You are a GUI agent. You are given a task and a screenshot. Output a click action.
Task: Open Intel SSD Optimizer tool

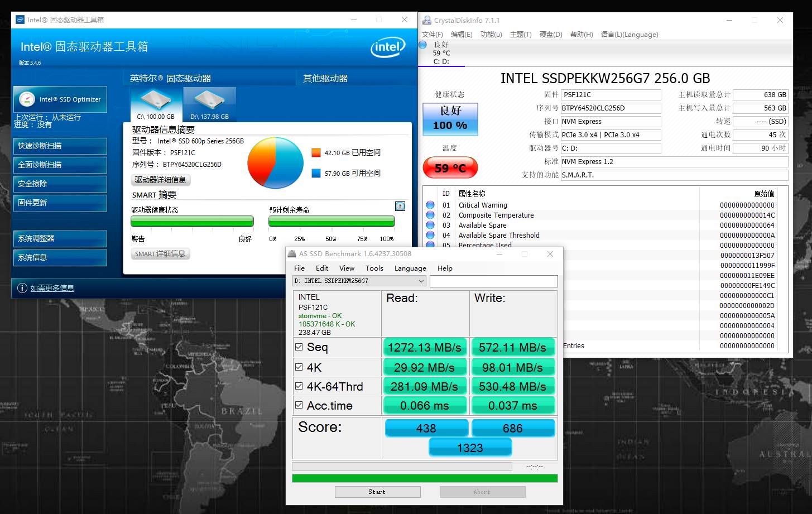(60, 99)
